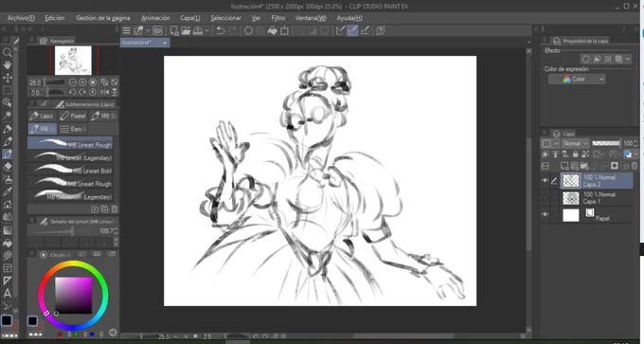Click the color wheel saturation square
Viewport: 644px width, 344px height.
[74, 295]
